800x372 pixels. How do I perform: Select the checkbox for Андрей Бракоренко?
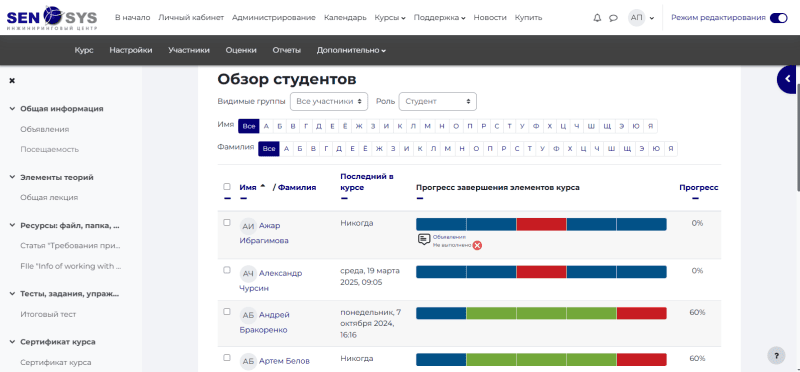point(227,311)
